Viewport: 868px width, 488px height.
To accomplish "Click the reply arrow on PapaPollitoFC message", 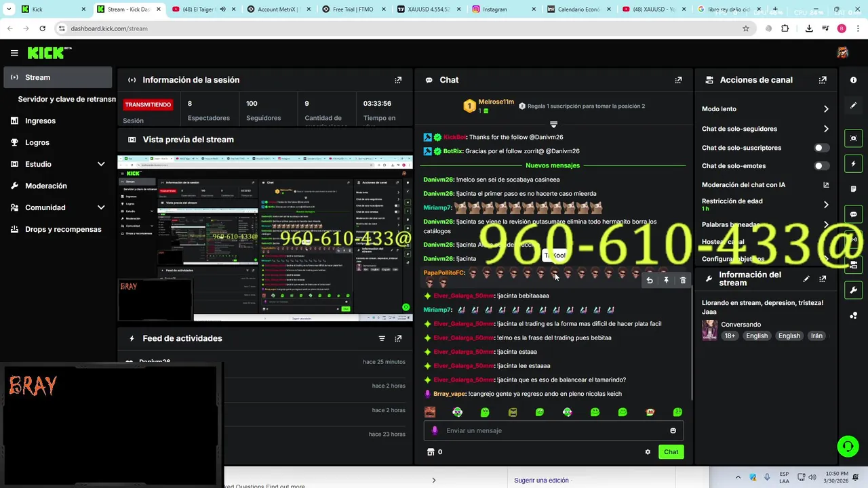I will click(x=650, y=281).
